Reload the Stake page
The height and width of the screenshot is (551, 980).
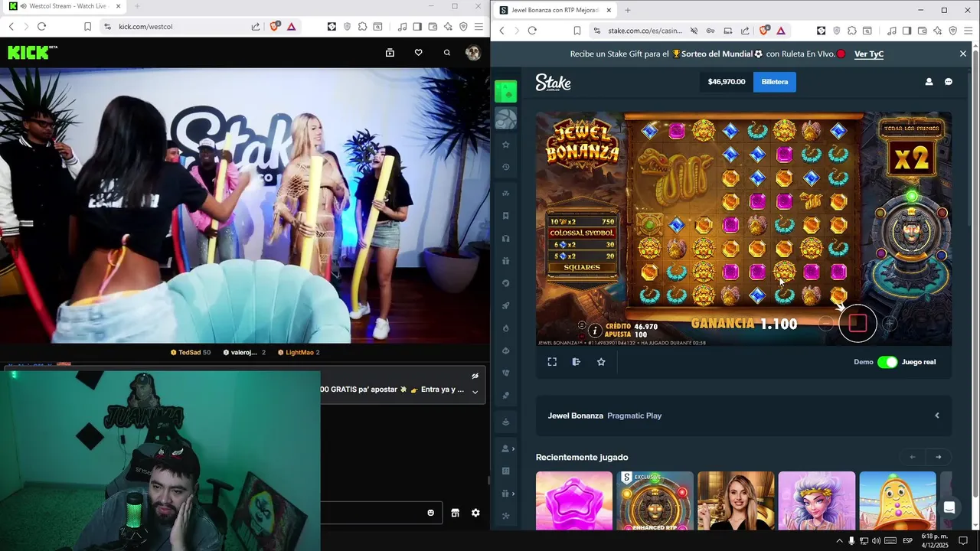pos(532,31)
